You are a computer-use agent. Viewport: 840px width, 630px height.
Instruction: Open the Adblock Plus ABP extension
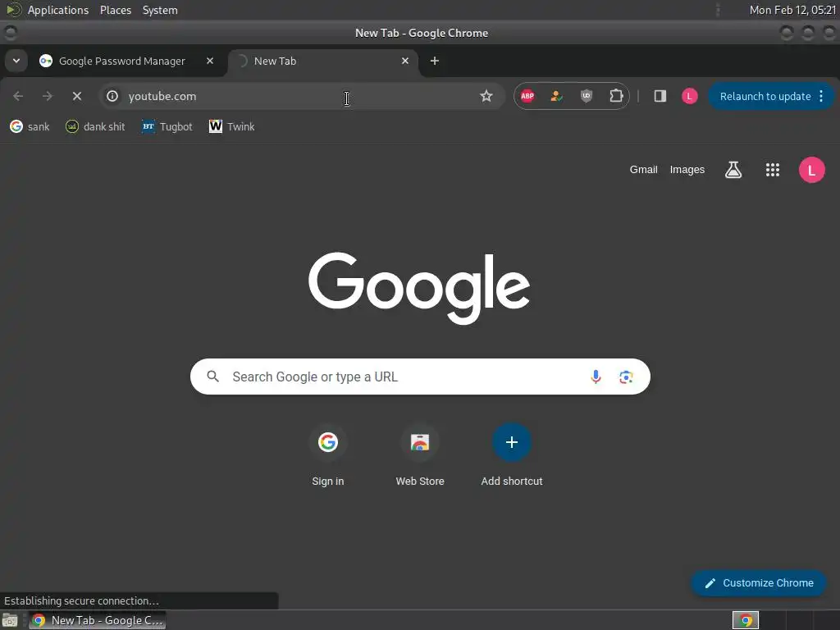[x=527, y=97]
